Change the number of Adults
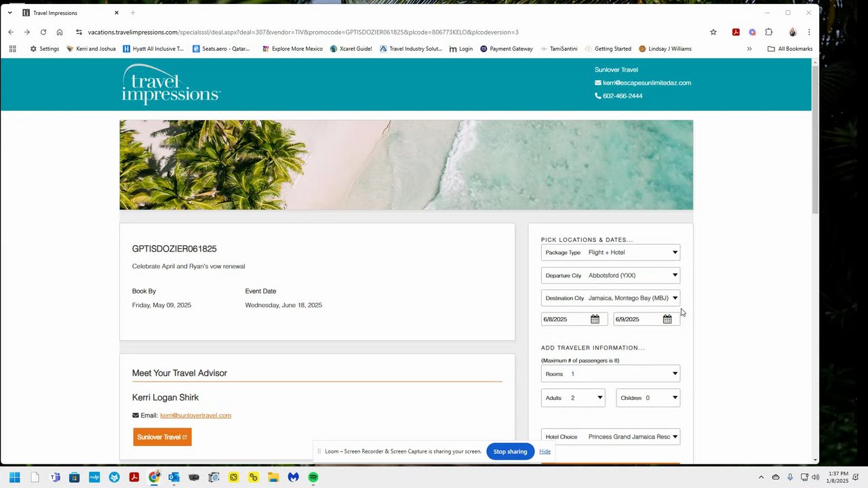Image resolution: width=868 pixels, height=488 pixels. pos(573,398)
